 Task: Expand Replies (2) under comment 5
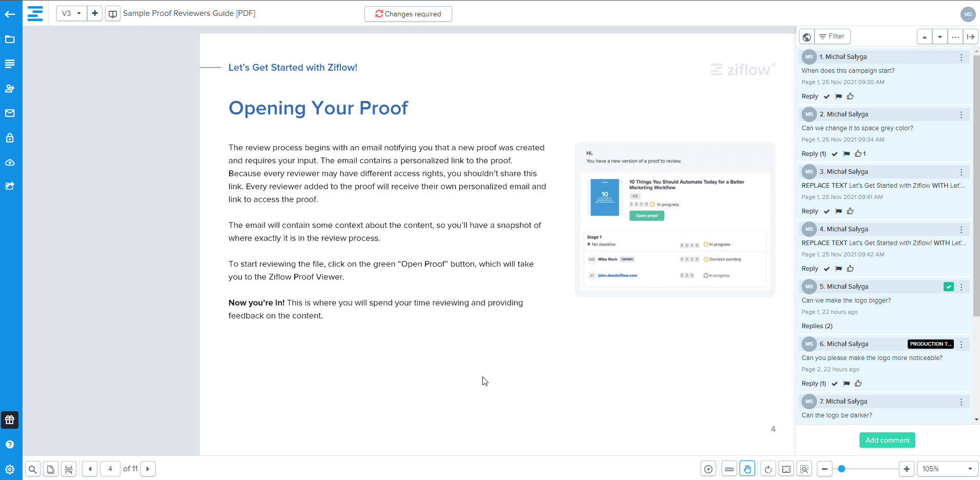point(817,326)
